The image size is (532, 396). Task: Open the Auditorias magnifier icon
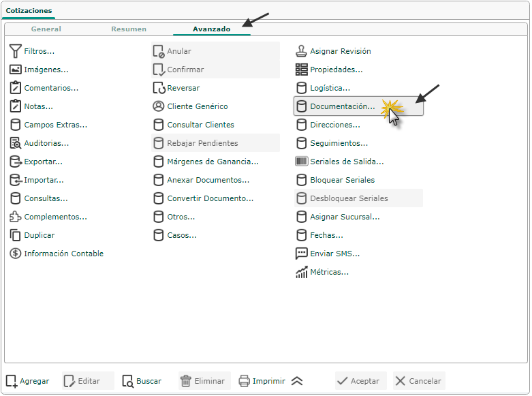coord(15,143)
